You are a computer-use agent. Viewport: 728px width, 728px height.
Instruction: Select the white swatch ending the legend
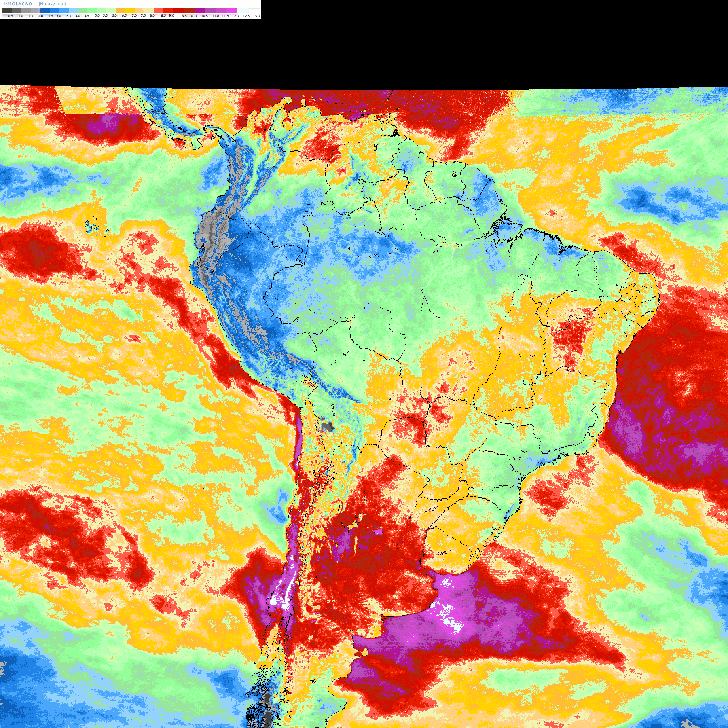254,11
